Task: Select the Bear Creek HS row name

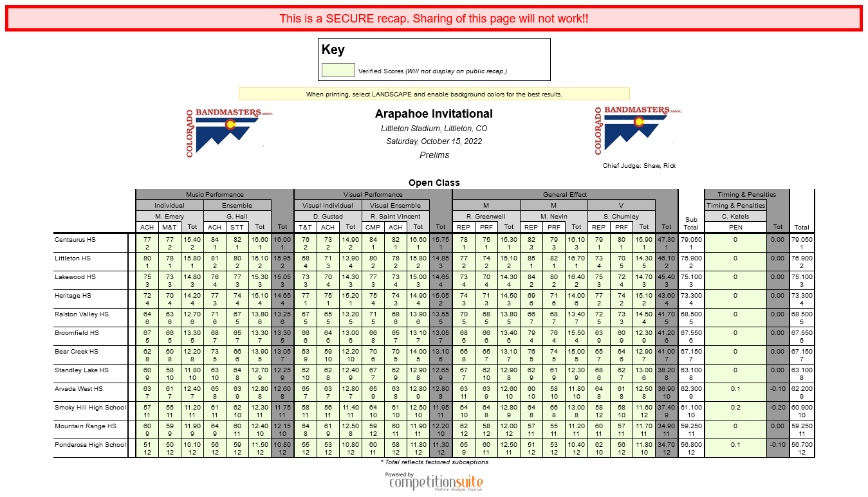Action: pos(77,352)
